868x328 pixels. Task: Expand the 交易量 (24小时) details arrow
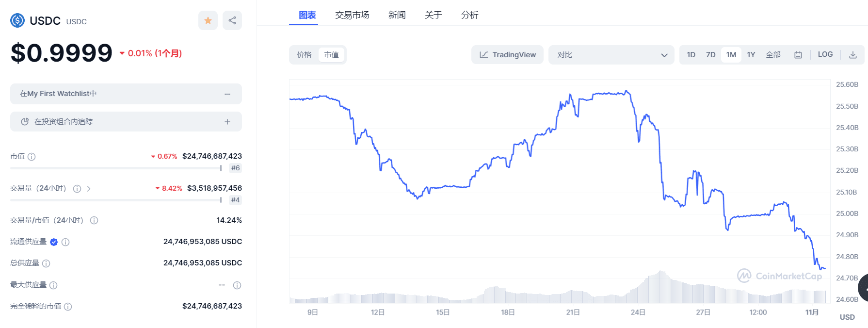tap(89, 188)
